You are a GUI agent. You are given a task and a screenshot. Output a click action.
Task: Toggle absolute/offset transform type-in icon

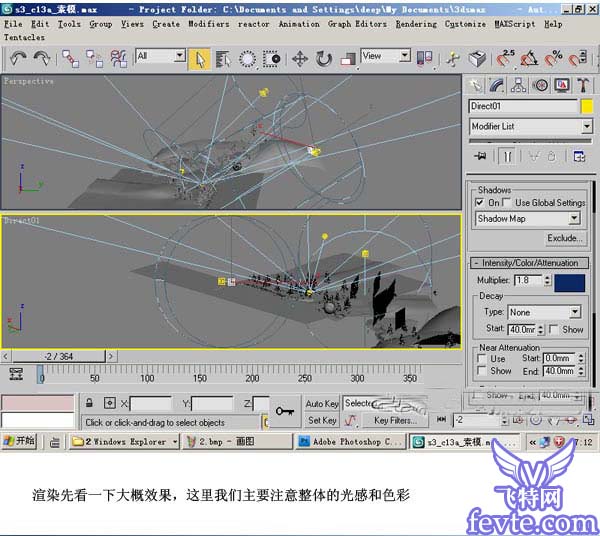(109, 402)
